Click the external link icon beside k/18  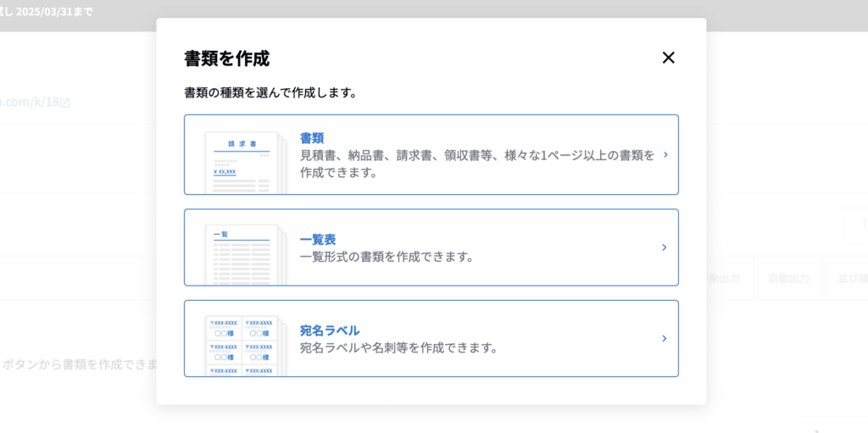coord(65,103)
